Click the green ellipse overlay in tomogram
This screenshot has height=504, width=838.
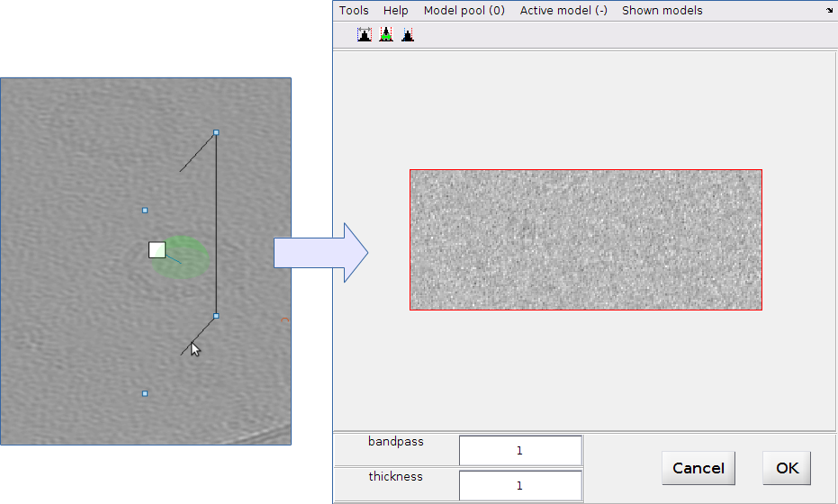pos(182,257)
